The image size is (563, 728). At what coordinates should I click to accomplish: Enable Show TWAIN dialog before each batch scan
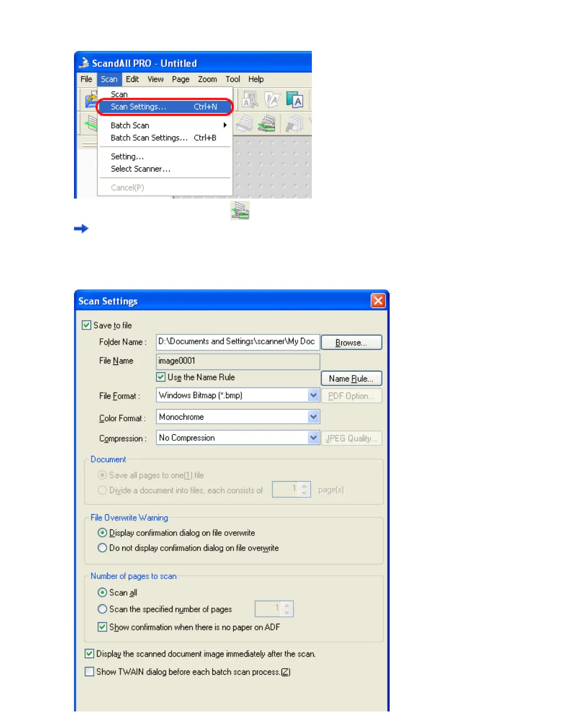pos(90,671)
